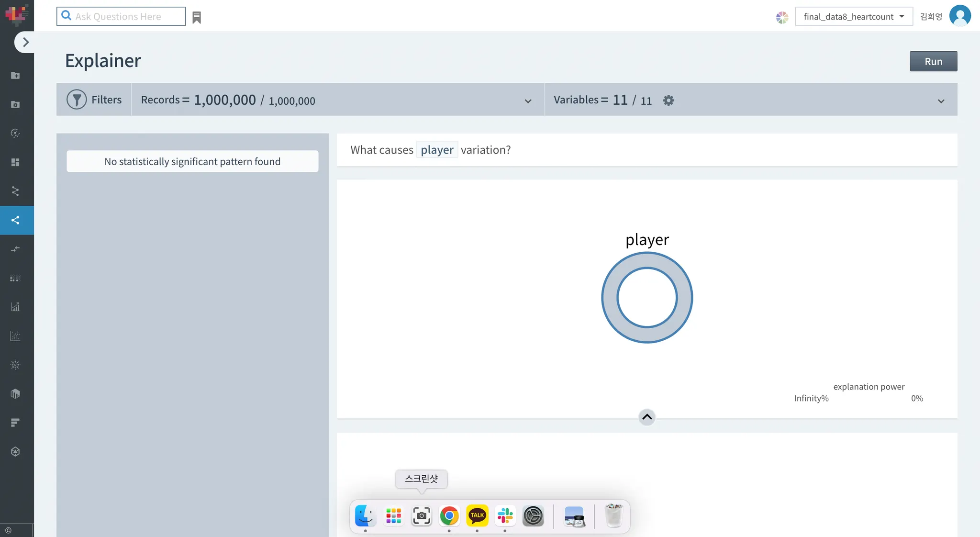Open the final_data8_heartcount dataset dropdown
This screenshot has width=980, height=537.
pos(854,17)
